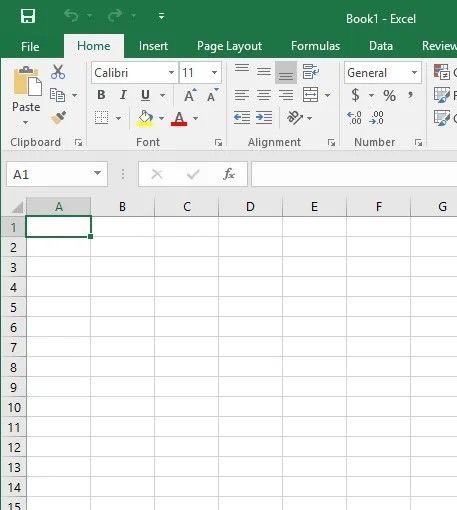Open the Formulas tab
The height and width of the screenshot is (510, 457).
pos(315,46)
